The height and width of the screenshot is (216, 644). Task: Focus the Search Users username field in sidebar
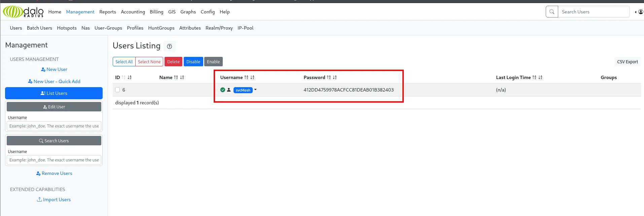click(x=54, y=160)
